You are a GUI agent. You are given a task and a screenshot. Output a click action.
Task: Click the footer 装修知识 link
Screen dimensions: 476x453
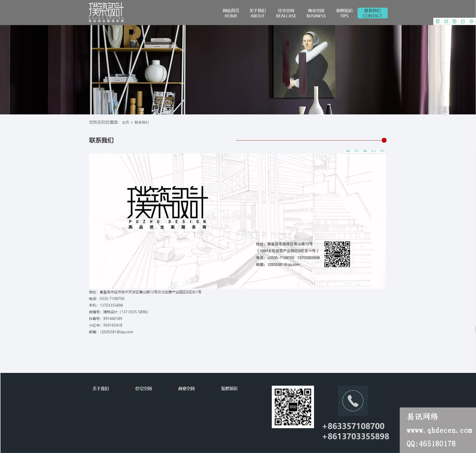pos(229,389)
